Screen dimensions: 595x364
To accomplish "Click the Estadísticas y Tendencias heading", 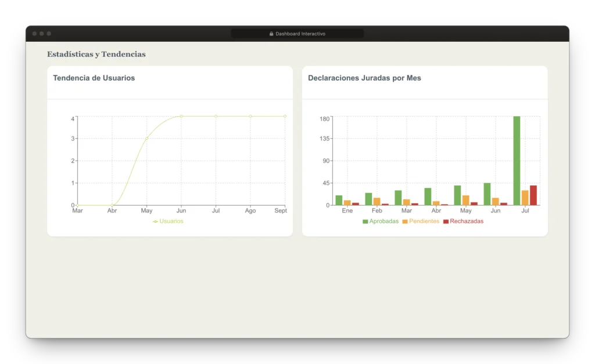I will pyautogui.click(x=96, y=54).
